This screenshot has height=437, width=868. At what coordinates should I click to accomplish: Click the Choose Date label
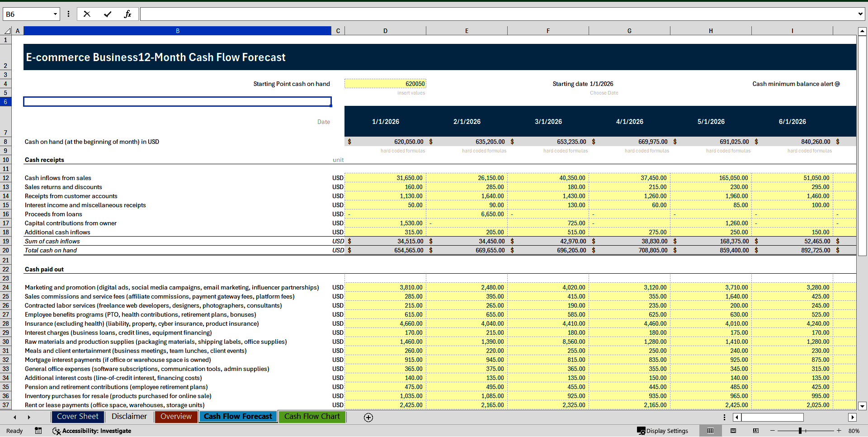pos(604,93)
